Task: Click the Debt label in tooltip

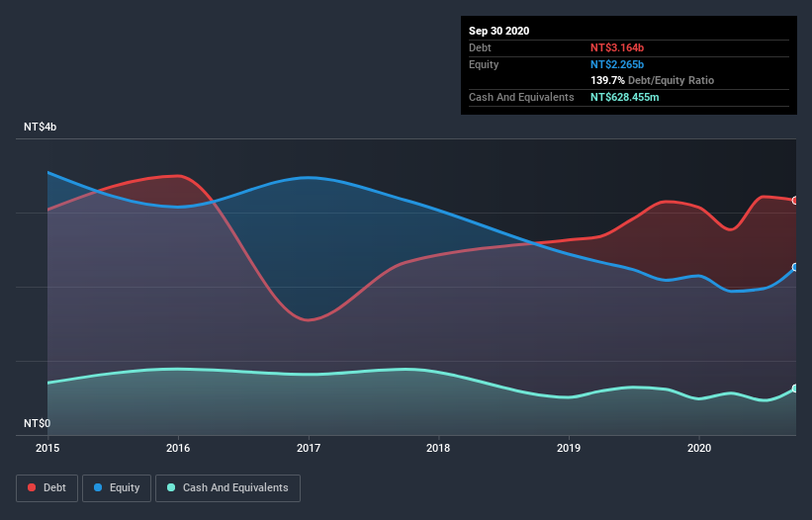Action: coord(480,47)
